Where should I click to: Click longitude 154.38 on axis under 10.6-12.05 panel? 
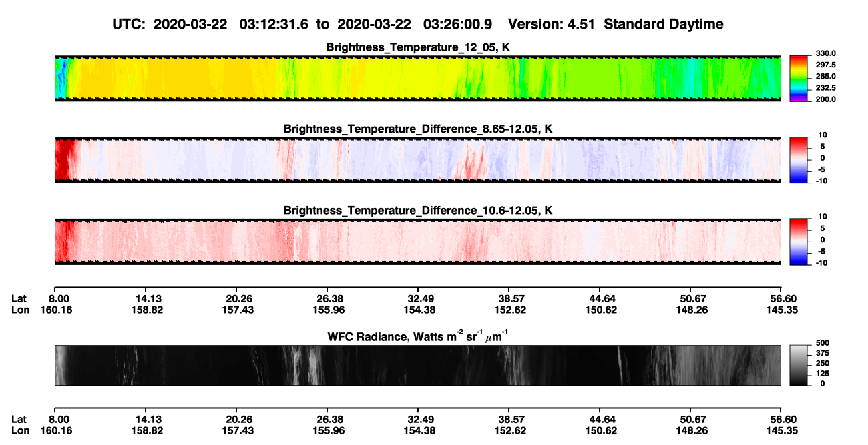click(x=418, y=310)
